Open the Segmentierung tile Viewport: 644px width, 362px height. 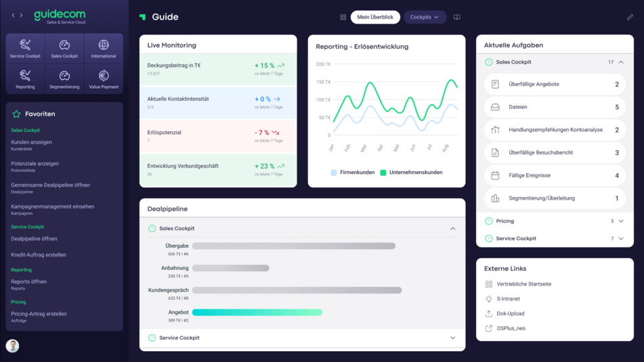[x=64, y=79]
